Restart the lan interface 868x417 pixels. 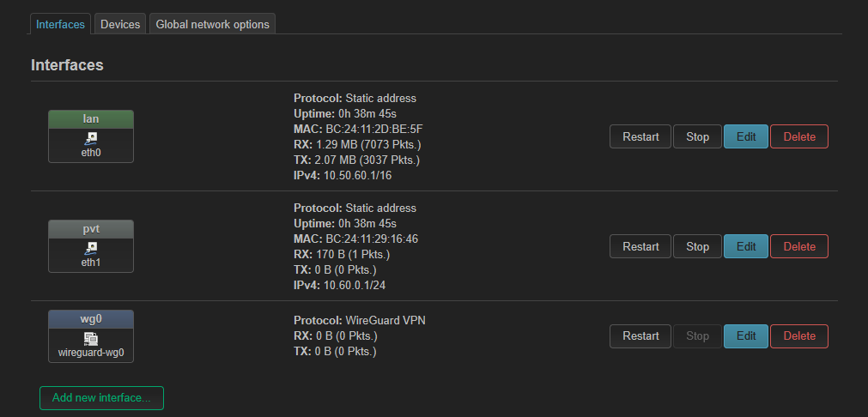(640, 136)
